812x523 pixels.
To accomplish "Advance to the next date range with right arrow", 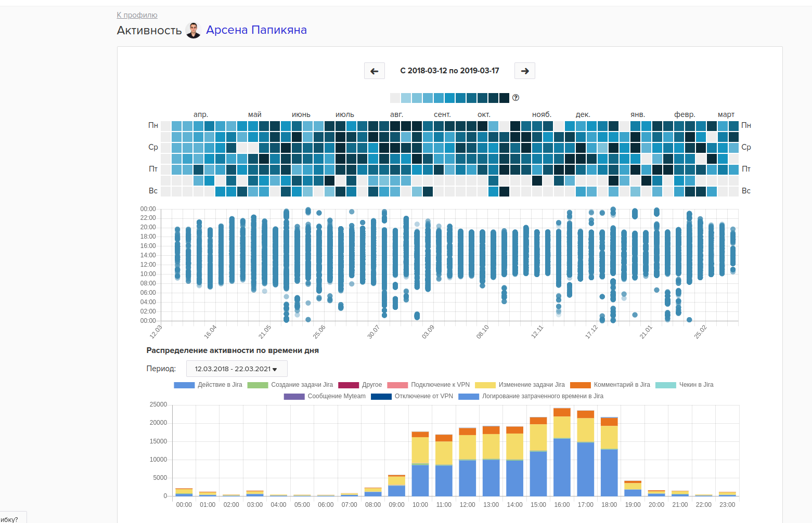I will (525, 71).
